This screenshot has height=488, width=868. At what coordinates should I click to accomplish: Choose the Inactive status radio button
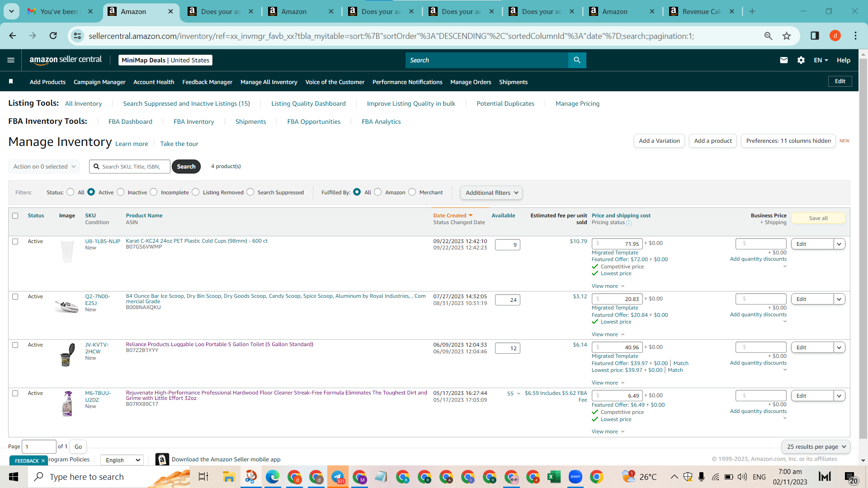pyautogui.click(x=121, y=192)
